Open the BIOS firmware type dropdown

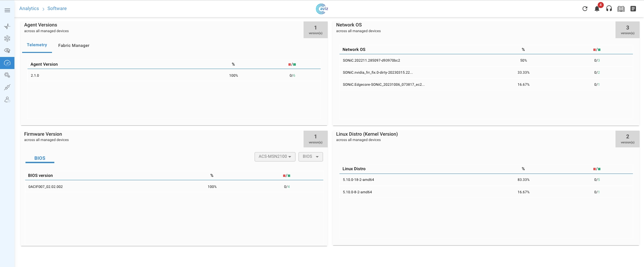[x=311, y=157]
